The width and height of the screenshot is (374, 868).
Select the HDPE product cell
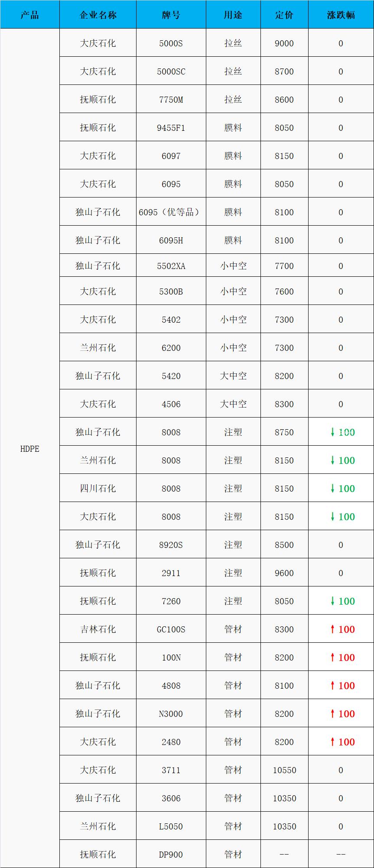pos(29,449)
